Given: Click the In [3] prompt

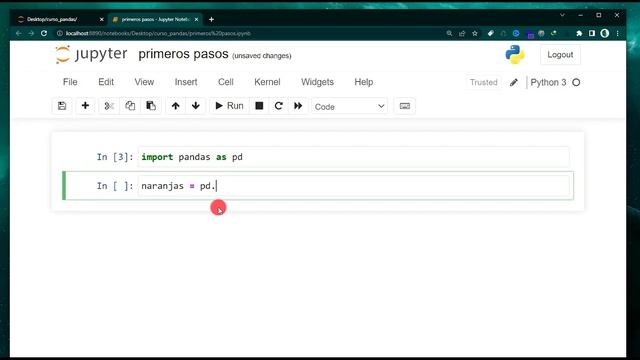Looking at the screenshot, I should (115, 157).
